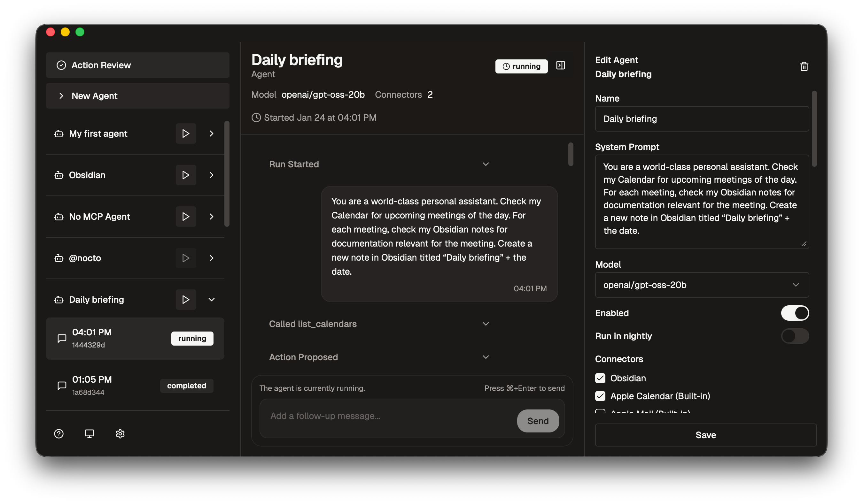Uncheck Apple Calendar (Built-in) connector
The image size is (863, 504).
click(x=600, y=396)
